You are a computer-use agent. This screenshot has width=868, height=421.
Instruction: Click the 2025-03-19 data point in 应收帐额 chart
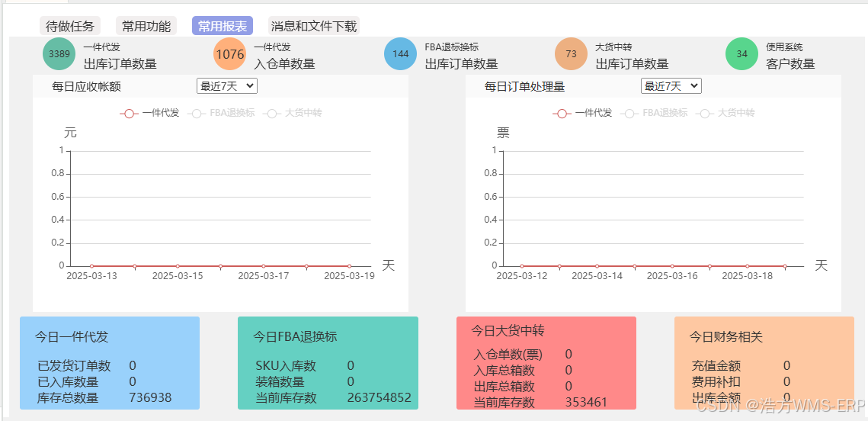(x=349, y=266)
